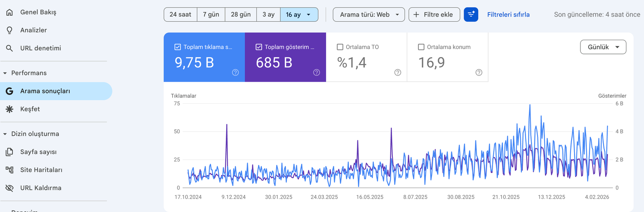
Task: Open Arama sonuçları report
Action: pos(56,91)
